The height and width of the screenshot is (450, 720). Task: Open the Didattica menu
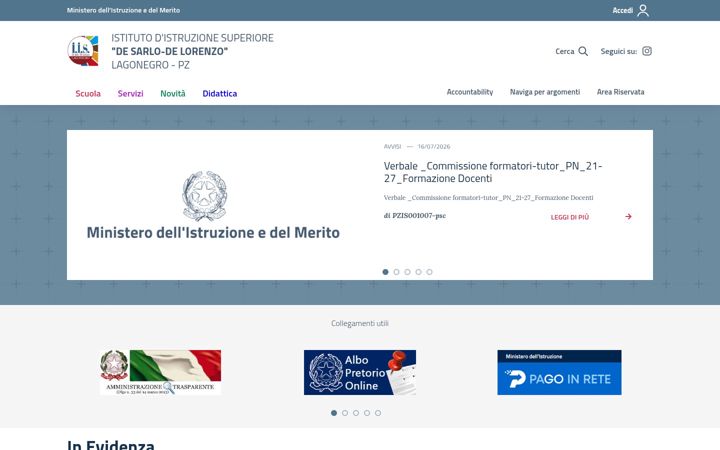click(219, 93)
